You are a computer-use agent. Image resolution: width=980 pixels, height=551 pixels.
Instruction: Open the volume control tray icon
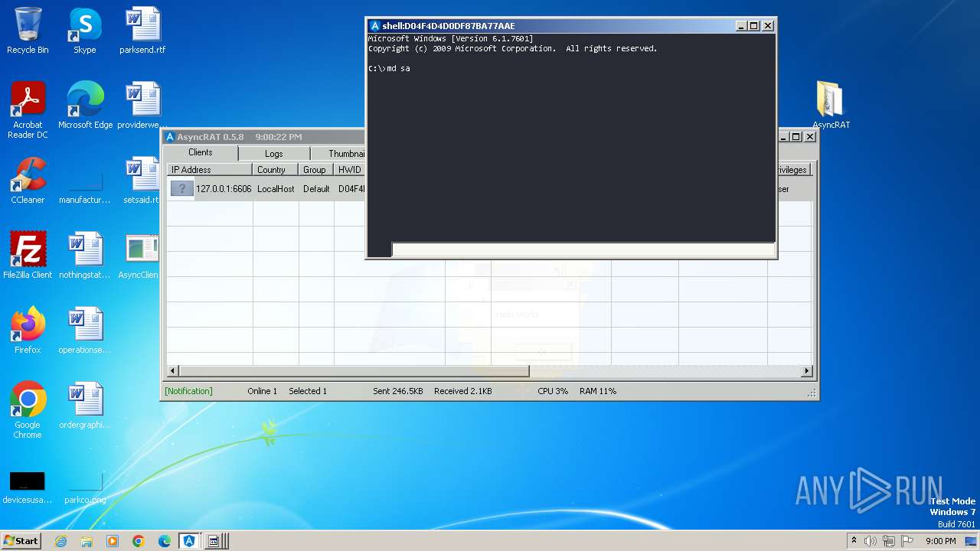click(871, 541)
